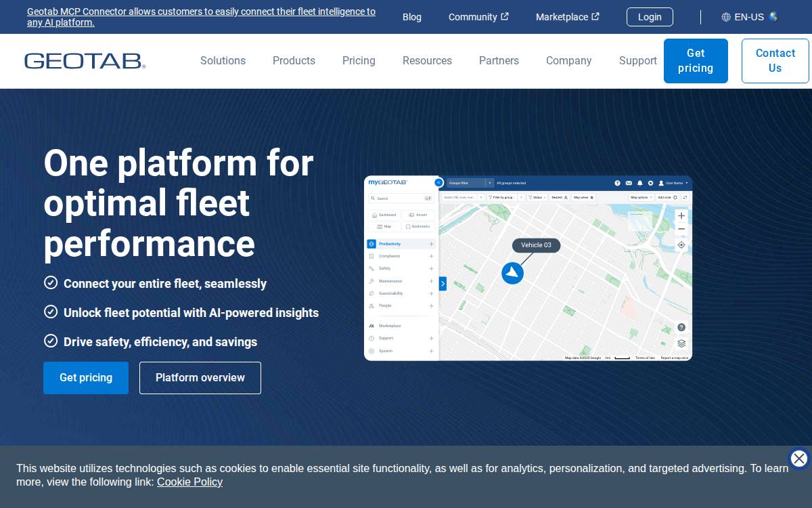Switch language via EN-US selector

[750, 17]
